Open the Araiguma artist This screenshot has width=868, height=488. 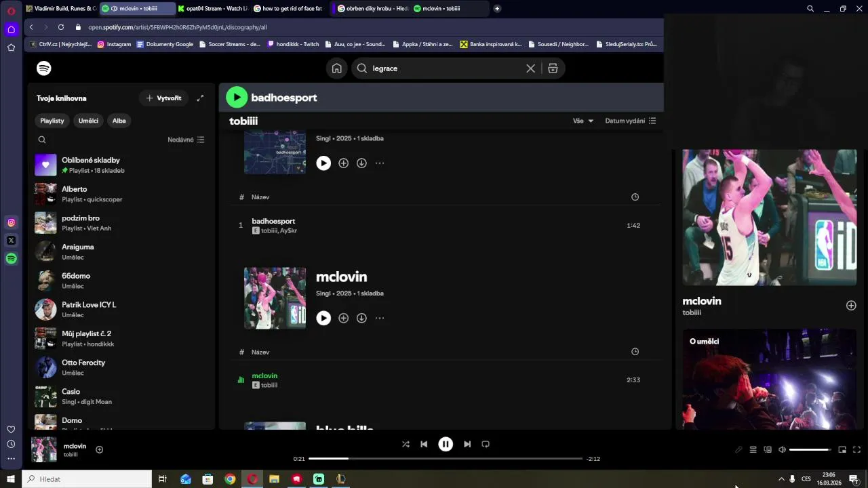coord(122,251)
